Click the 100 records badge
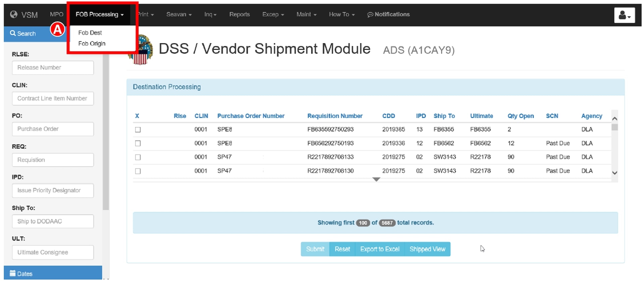 click(x=363, y=223)
